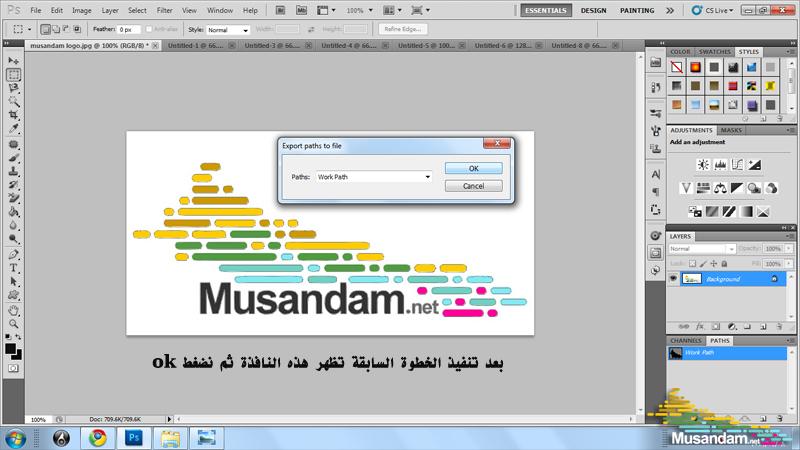Image resolution: width=800 pixels, height=450 pixels.
Task: Select the Eyedropper tool
Action: click(x=13, y=129)
